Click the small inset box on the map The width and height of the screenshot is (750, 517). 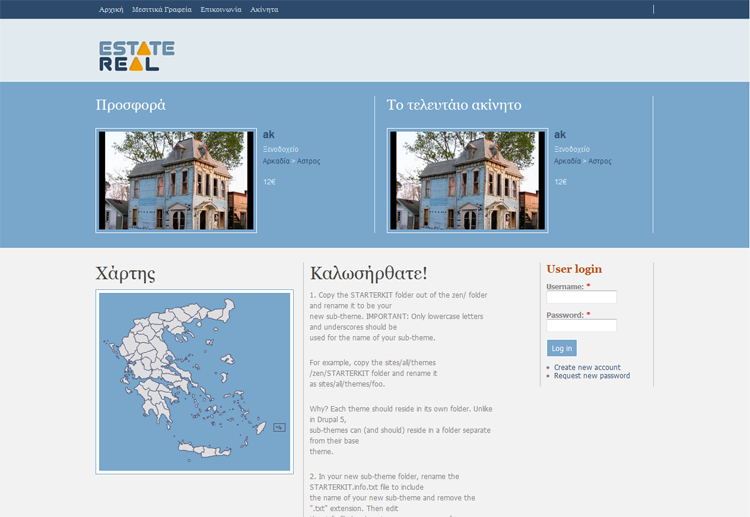tap(279, 427)
